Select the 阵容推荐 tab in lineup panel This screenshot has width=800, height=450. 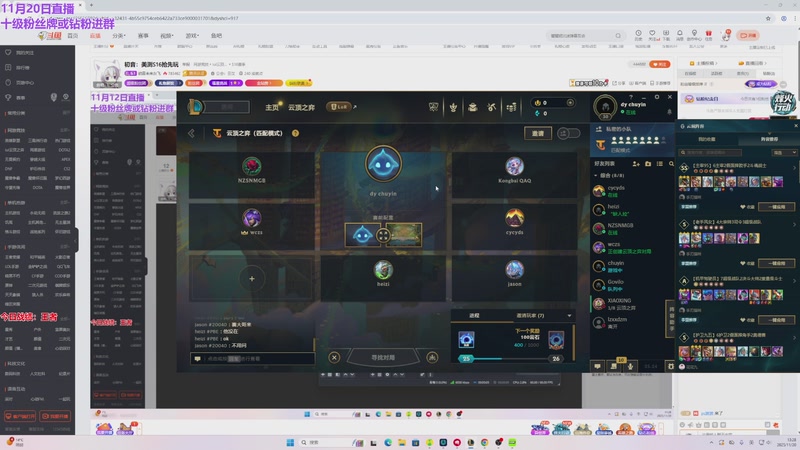[x=769, y=139]
